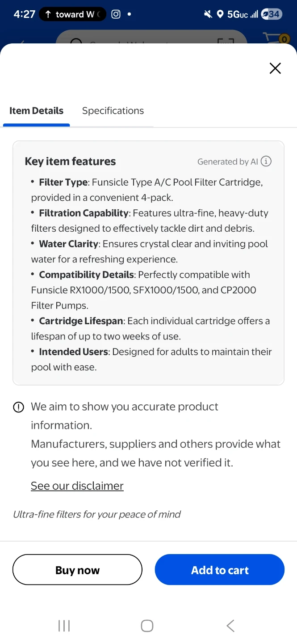Tap Android home button
Screen dimensions: 297x644
pos(147,626)
